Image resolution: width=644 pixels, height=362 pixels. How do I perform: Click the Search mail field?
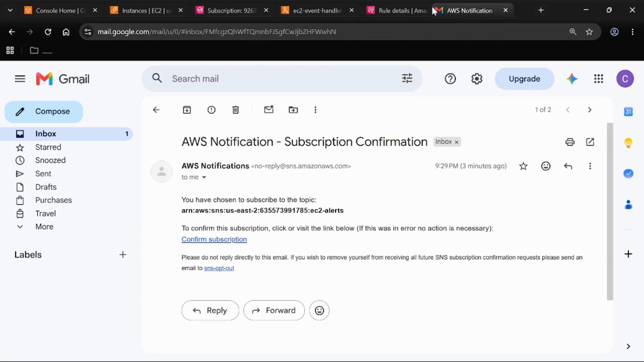tap(282, 79)
